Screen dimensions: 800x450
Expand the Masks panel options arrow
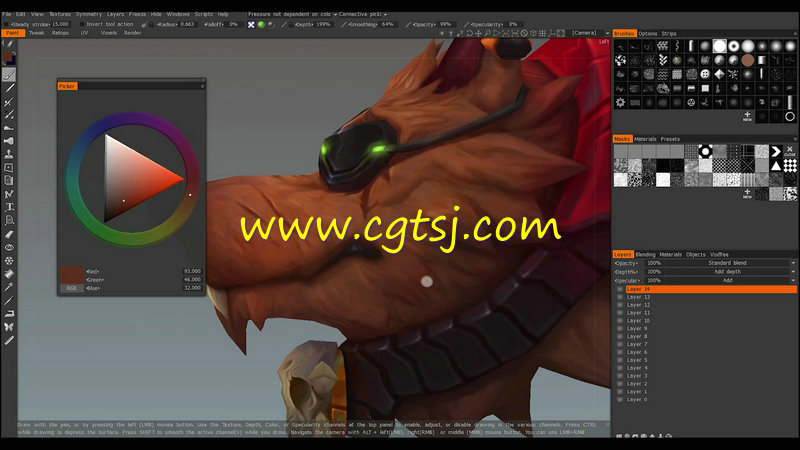point(795,139)
